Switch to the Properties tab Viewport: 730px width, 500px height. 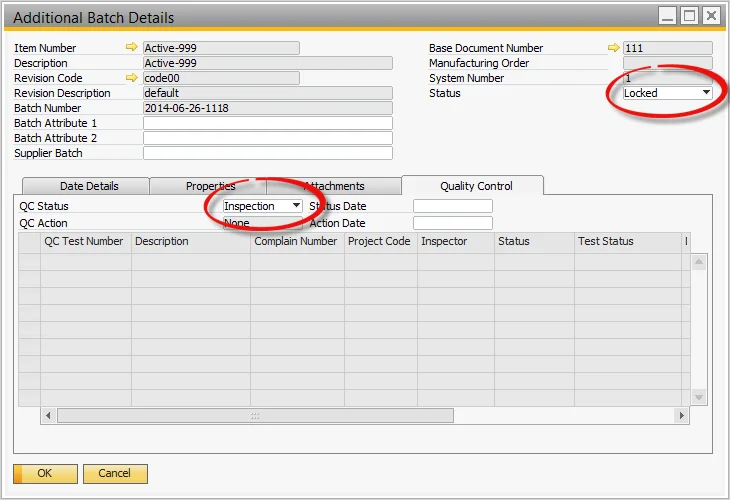208,186
